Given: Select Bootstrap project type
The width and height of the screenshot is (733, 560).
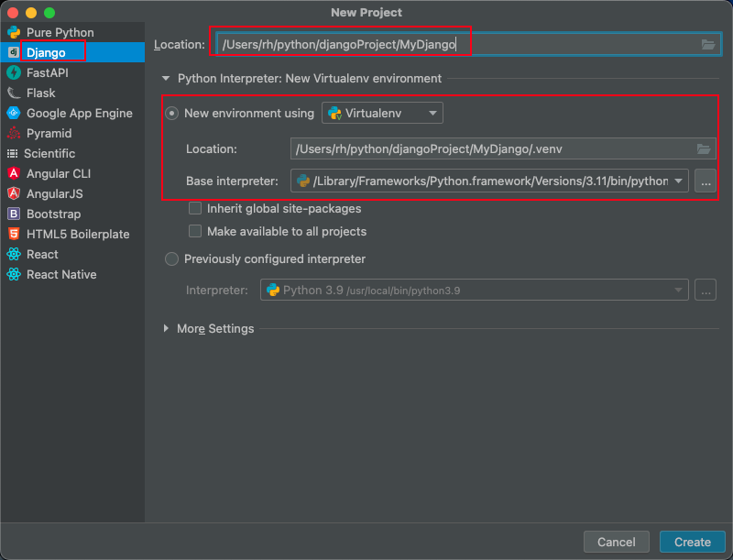Looking at the screenshot, I should [72, 214].
